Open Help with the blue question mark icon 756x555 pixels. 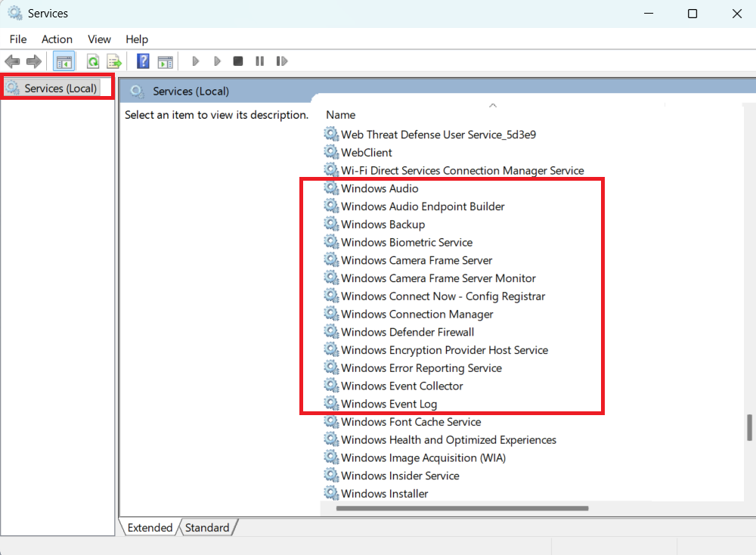(143, 61)
